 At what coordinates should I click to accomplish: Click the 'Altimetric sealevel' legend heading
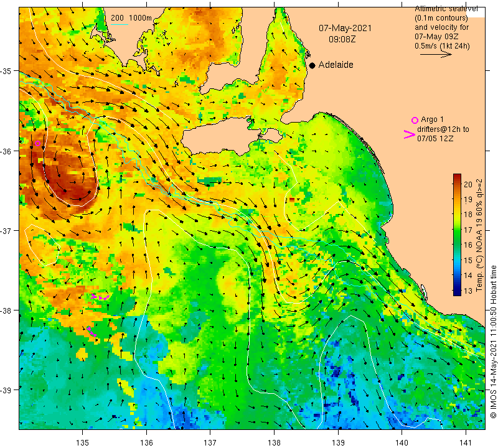[x=446, y=9]
